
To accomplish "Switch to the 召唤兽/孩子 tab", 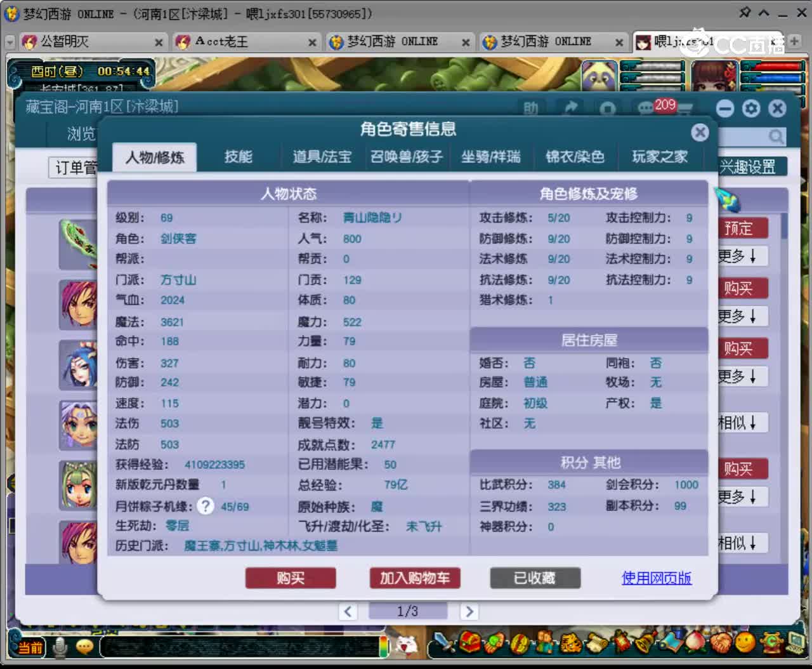I will 407,157.
